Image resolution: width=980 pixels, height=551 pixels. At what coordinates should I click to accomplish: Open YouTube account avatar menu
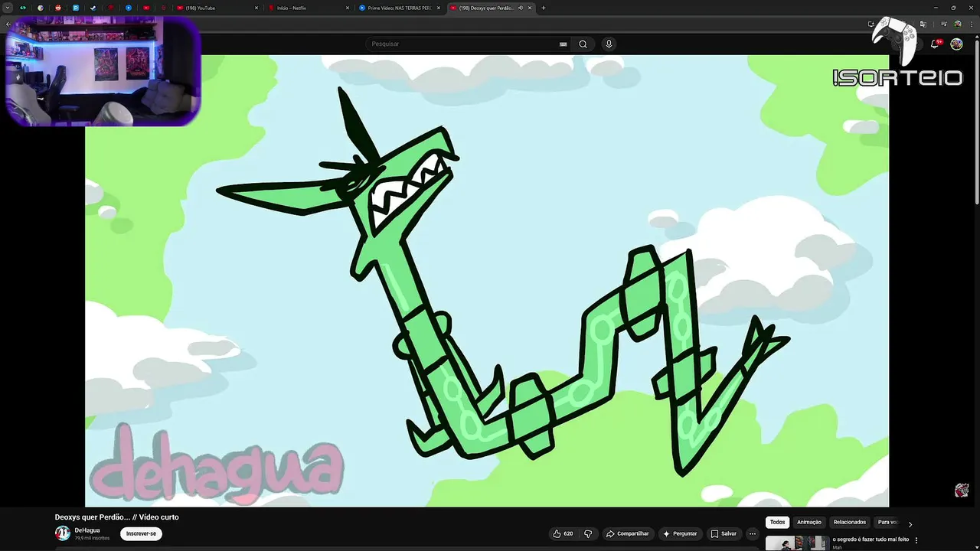pos(956,44)
